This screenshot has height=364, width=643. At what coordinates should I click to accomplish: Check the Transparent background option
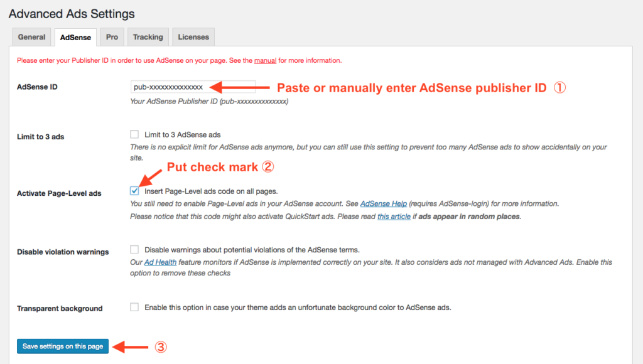(134, 308)
